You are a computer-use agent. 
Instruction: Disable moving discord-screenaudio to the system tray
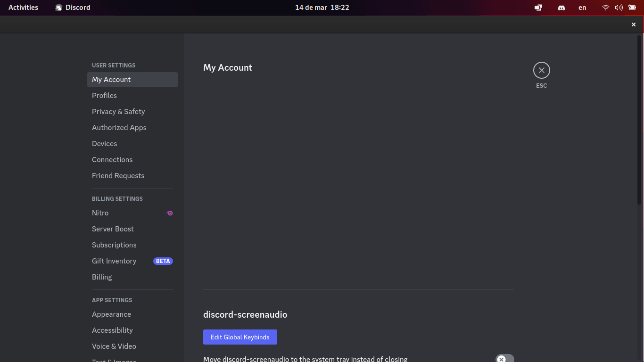coord(504,358)
